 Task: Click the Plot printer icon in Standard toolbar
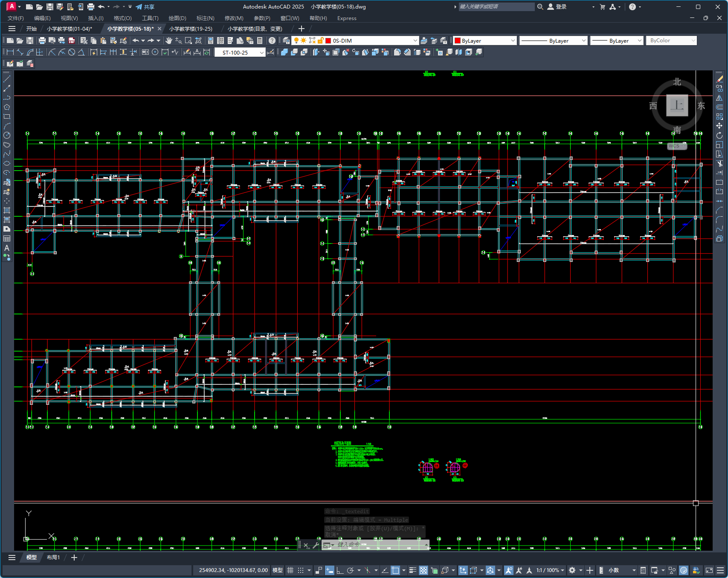42,41
